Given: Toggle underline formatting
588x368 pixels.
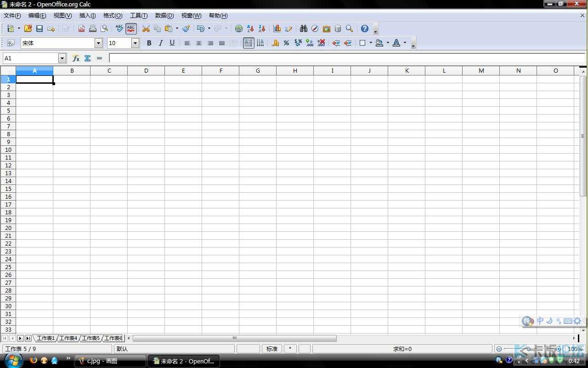Looking at the screenshot, I should [172, 43].
